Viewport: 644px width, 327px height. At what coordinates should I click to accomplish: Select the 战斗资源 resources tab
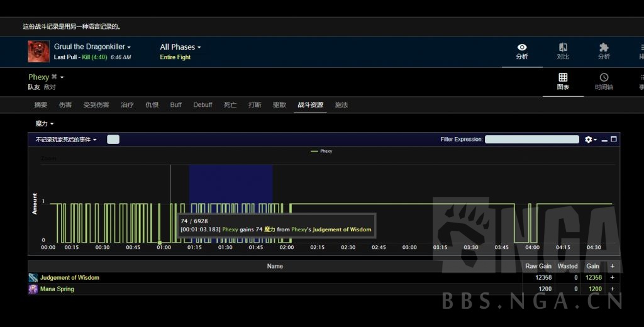click(x=311, y=105)
